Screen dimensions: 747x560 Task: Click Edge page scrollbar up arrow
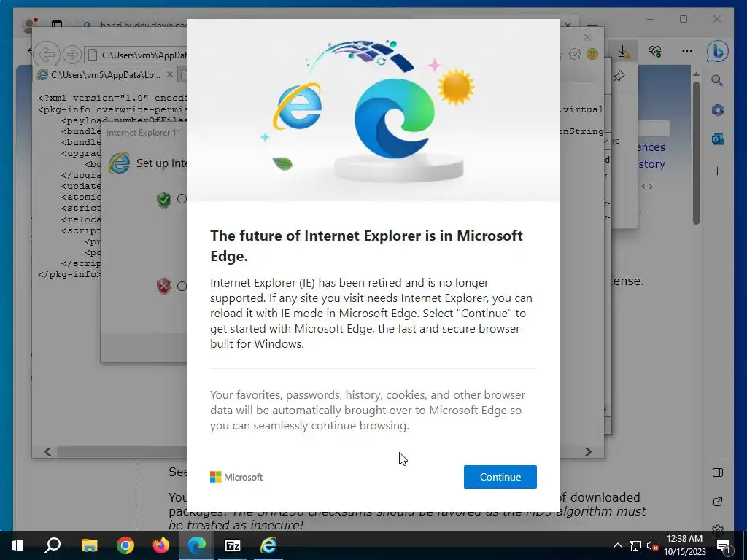tap(696, 74)
